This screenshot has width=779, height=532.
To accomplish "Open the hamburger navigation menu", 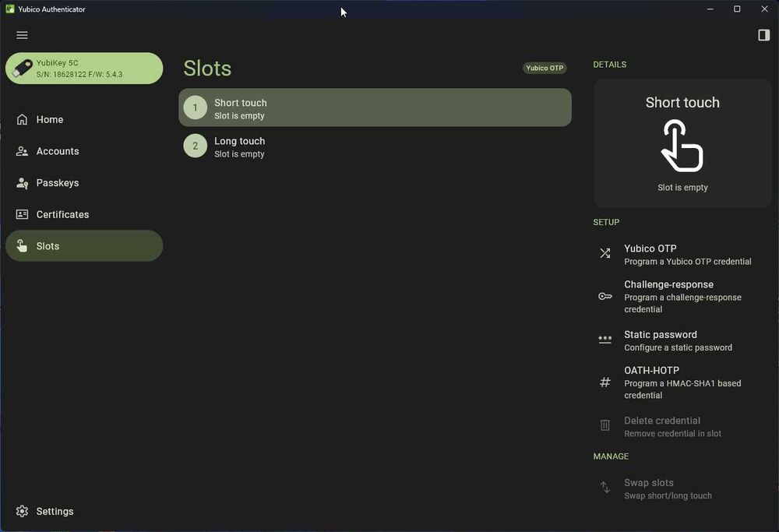I will [22, 35].
